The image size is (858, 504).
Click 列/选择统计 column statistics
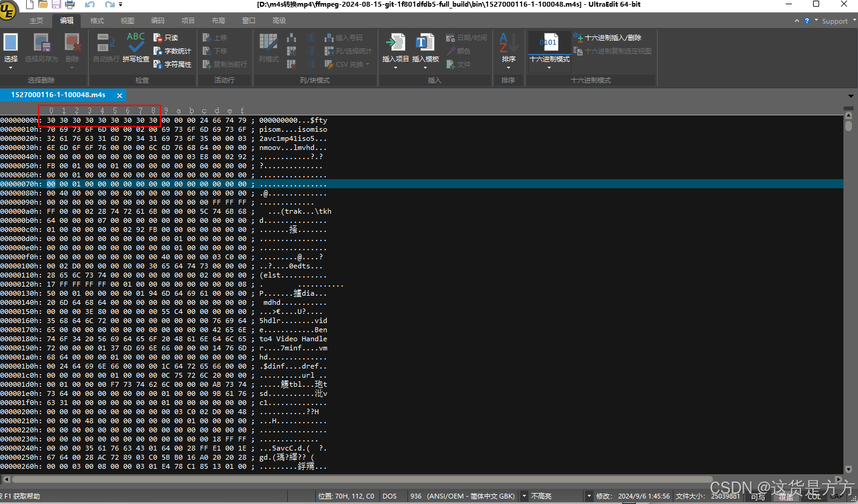tap(349, 51)
